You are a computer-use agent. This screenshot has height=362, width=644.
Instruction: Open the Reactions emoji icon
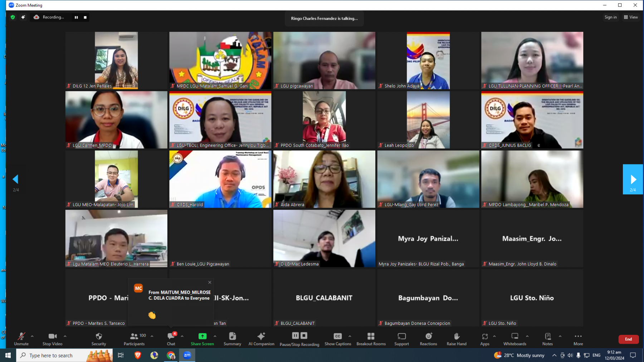coord(429,336)
